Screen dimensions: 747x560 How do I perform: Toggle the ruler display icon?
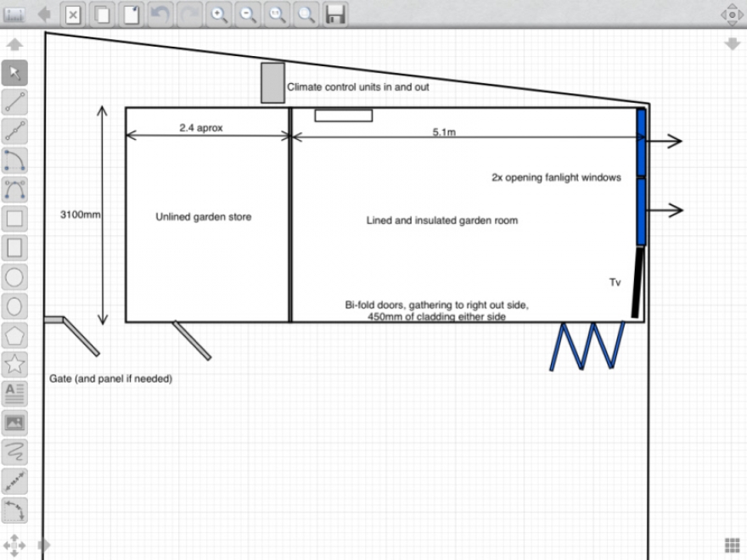click(x=14, y=14)
